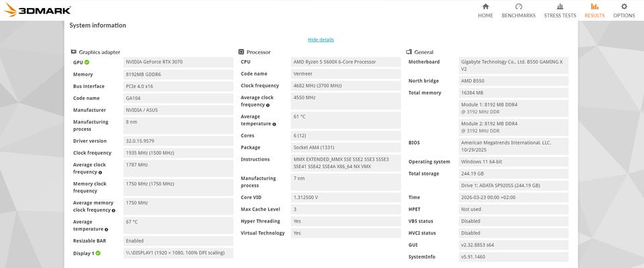Click info icon for GPU average temperature
The width and height of the screenshot is (644, 268).
107,229
